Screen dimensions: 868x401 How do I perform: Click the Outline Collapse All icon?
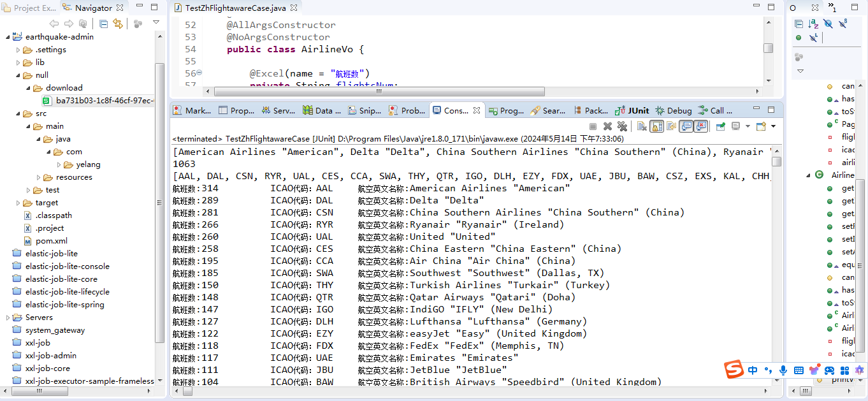click(x=799, y=24)
